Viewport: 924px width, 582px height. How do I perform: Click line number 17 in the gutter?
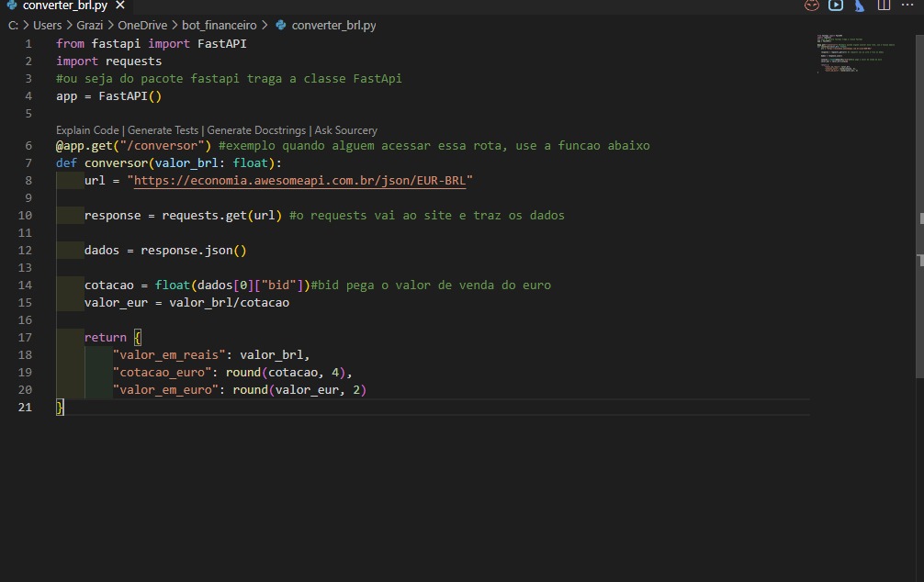(x=25, y=338)
